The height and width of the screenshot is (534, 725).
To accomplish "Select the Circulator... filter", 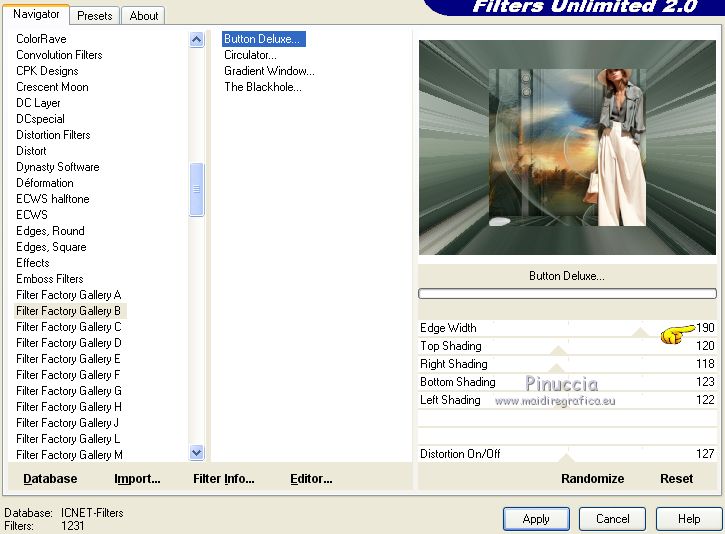I will 251,55.
